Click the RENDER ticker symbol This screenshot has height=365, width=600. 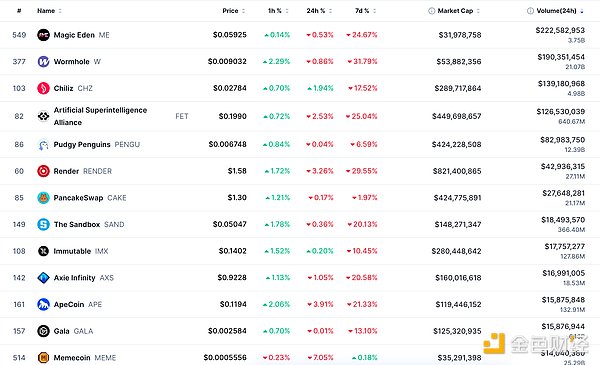tap(97, 171)
